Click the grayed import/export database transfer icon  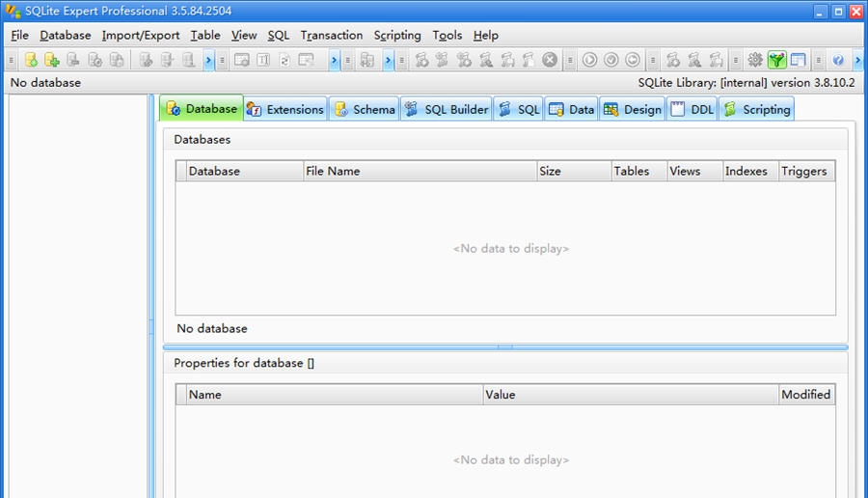pos(367,60)
